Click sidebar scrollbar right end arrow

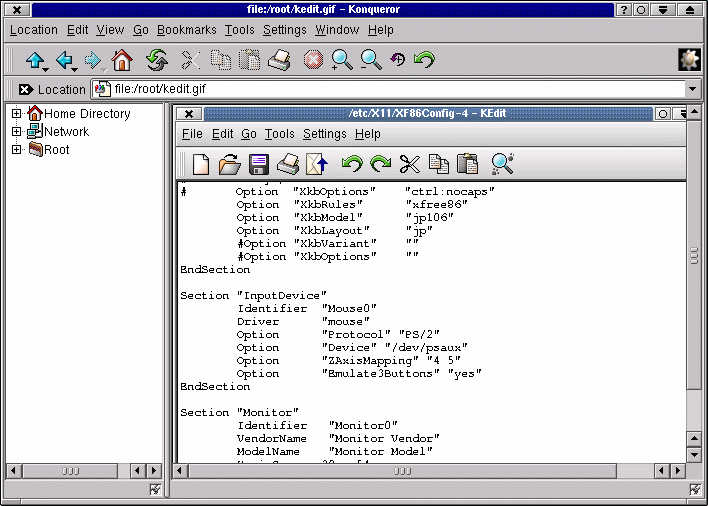tap(154, 471)
